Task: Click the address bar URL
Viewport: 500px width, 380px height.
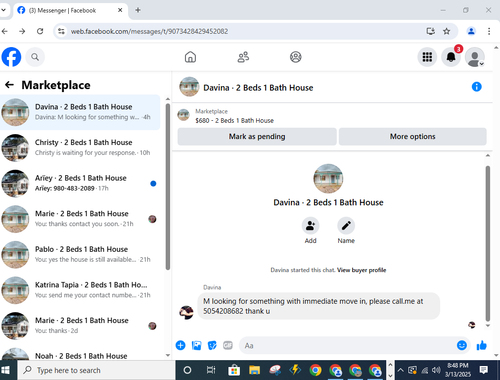Action: 149,31
